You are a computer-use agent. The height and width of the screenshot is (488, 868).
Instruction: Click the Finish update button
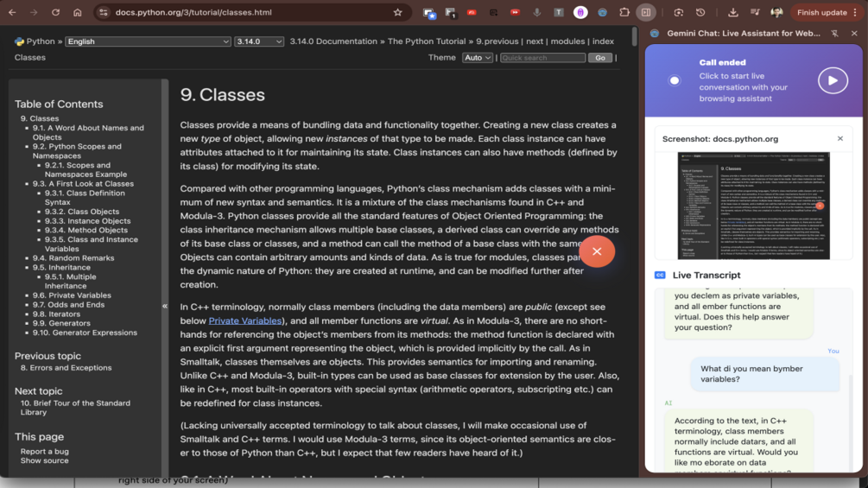pyautogui.click(x=821, y=12)
